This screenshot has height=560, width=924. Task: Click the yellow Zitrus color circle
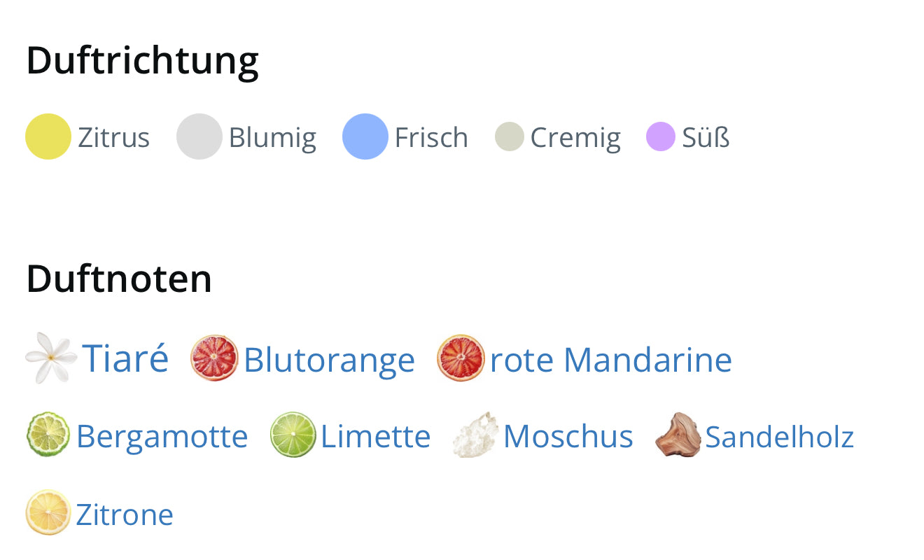click(48, 136)
